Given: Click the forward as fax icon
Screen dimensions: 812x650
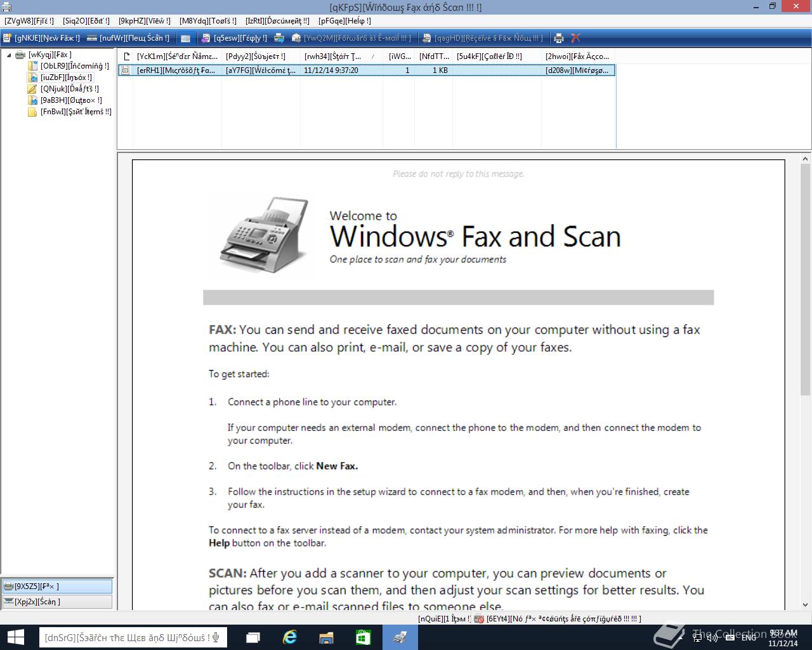Looking at the screenshot, I should click(279, 38).
